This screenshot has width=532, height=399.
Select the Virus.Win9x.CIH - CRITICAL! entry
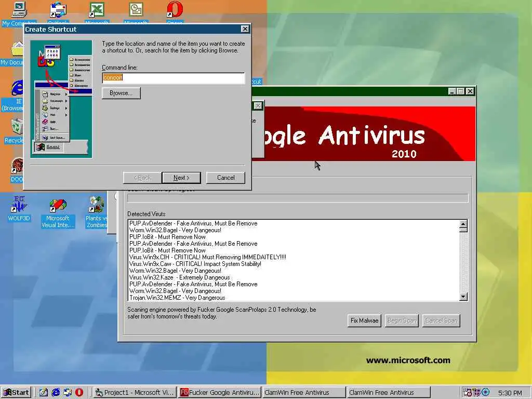208,257
